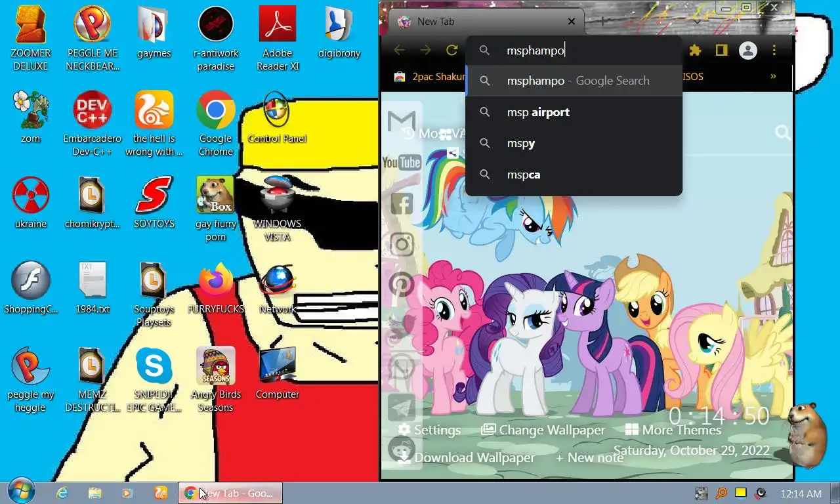
Task: Open the 2pac Shakur bookmark
Action: click(430, 77)
